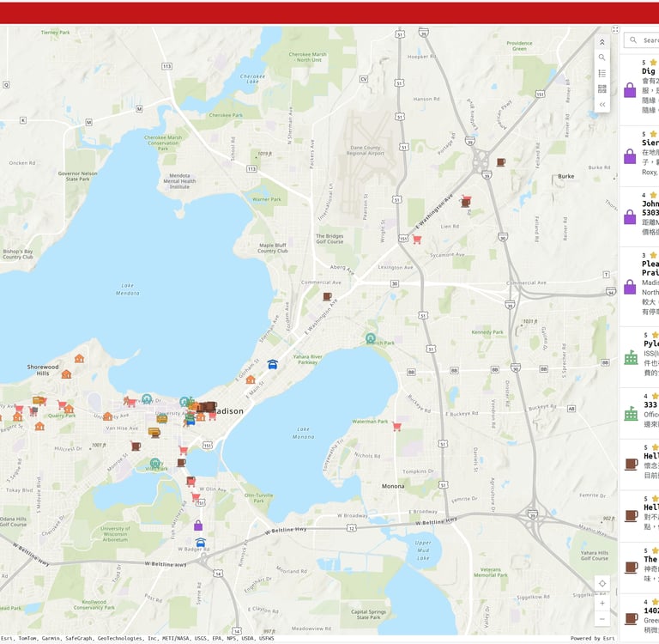Open the John 5303 listing purple bag icon

click(630, 217)
